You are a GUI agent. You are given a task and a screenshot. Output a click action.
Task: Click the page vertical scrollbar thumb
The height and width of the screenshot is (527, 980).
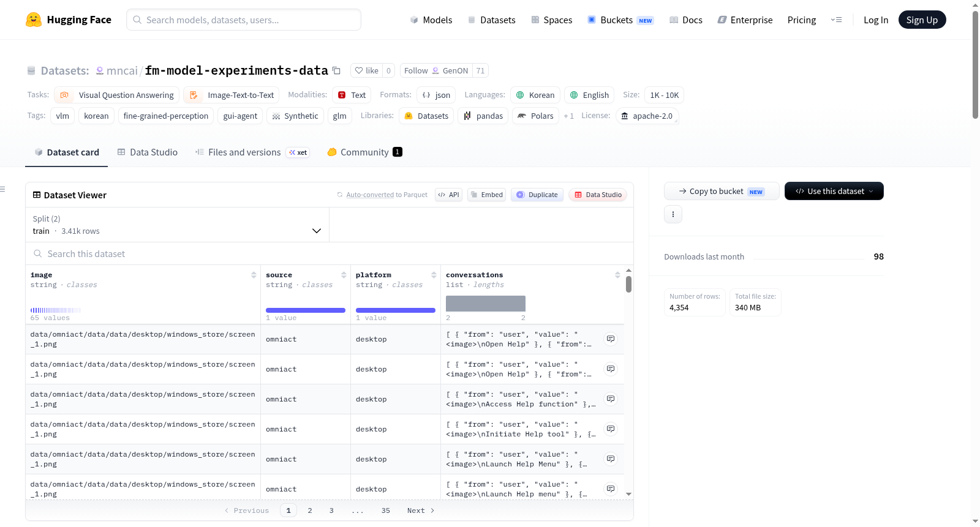(x=975, y=65)
